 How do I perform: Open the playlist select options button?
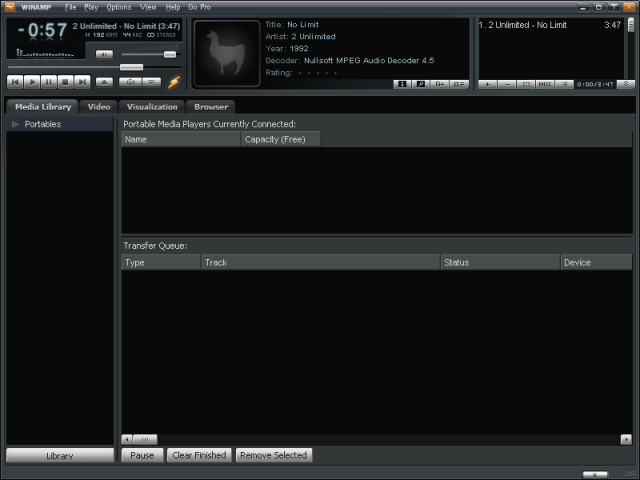[526, 84]
